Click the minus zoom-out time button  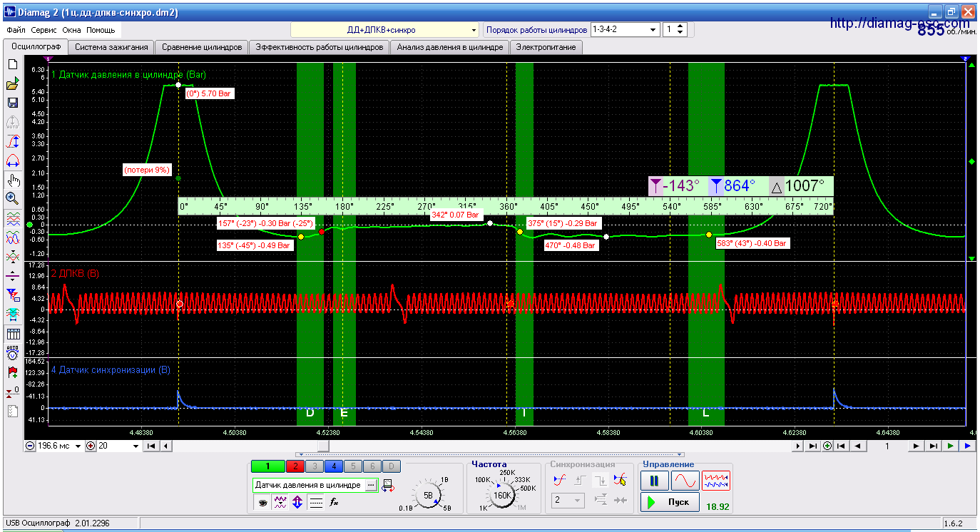point(30,446)
